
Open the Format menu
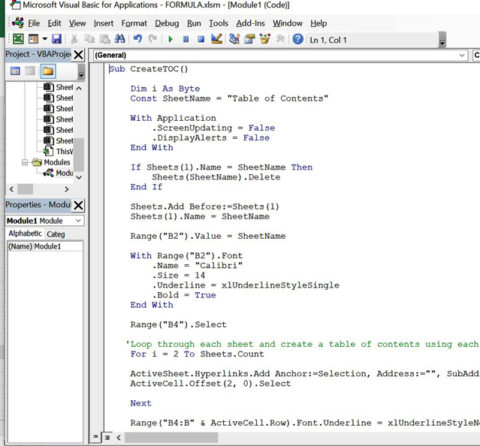134,23
